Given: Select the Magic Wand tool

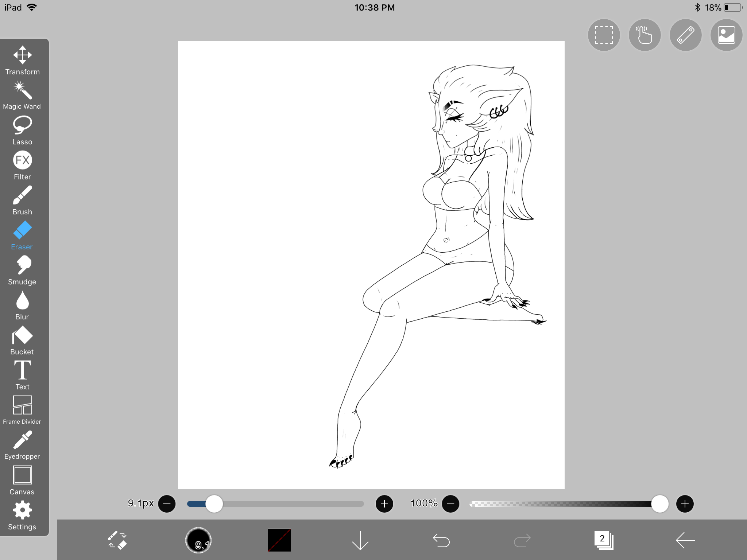Looking at the screenshot, I should (22, 96).
